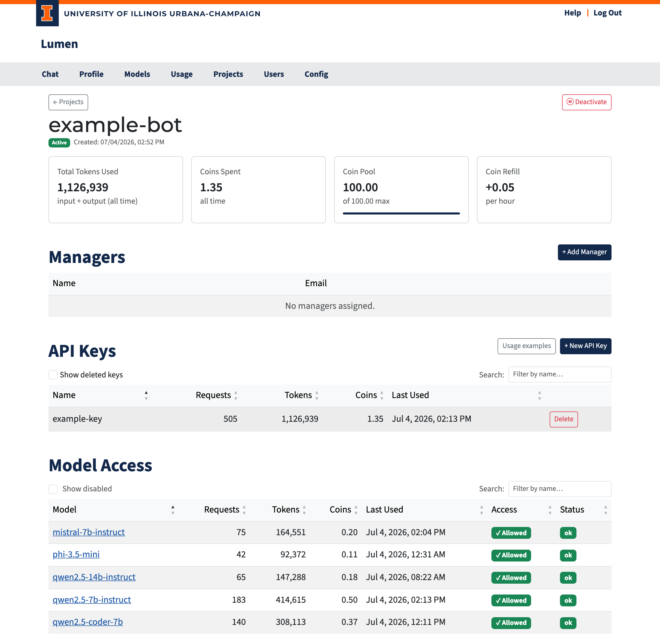Click token count 414,615 for qwen2.5-7b-instruct

(291, 600)
